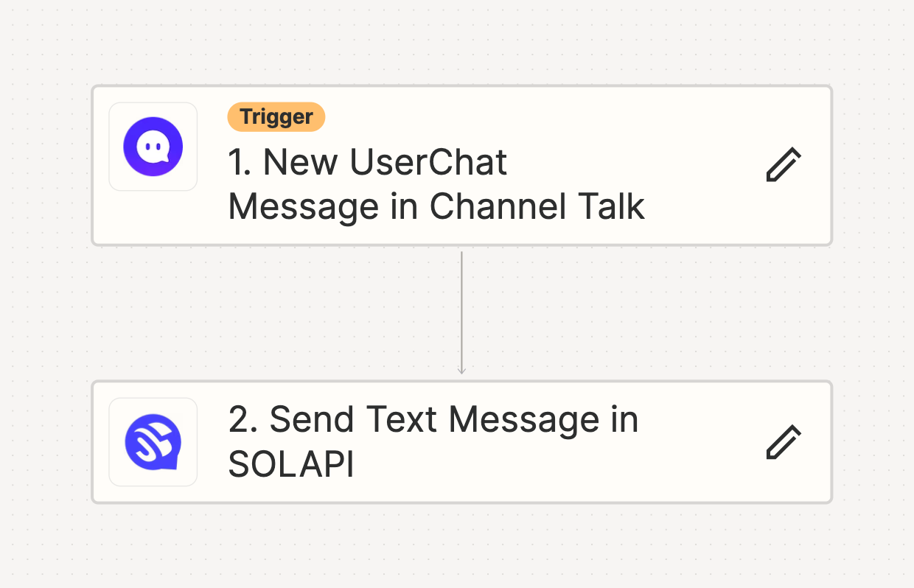The height and width of the screenshot is (588, 914).
Task: Click the purple chat bubble logo tile
Action: point(153,147)
